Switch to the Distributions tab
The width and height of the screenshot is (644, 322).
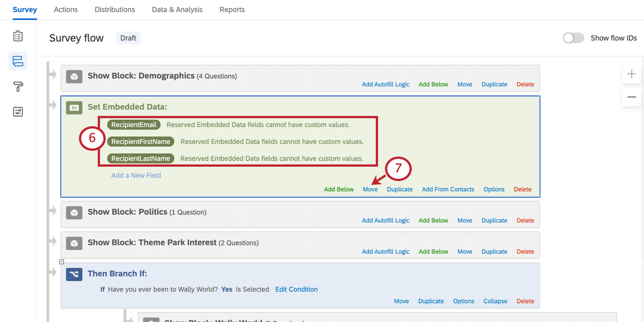(115, 9)
